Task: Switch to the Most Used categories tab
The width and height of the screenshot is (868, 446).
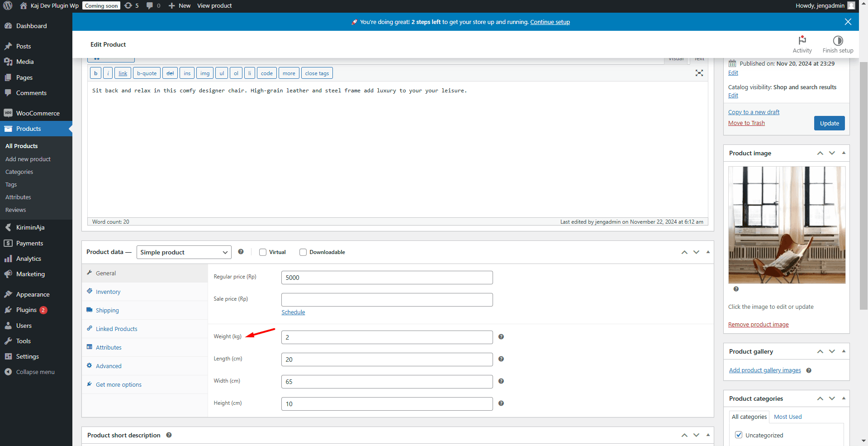Action: coord(787,417)
